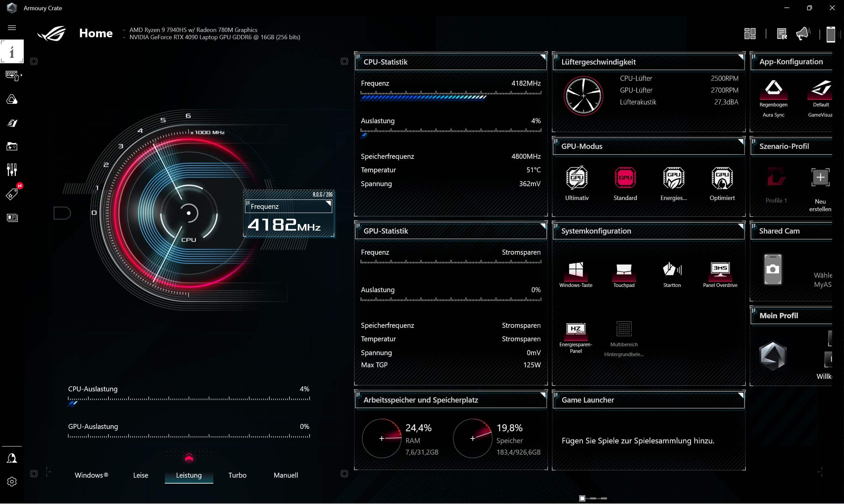Open the Frequenz gauge dropdown
The image size is (844, 504).
click(328, 204)
